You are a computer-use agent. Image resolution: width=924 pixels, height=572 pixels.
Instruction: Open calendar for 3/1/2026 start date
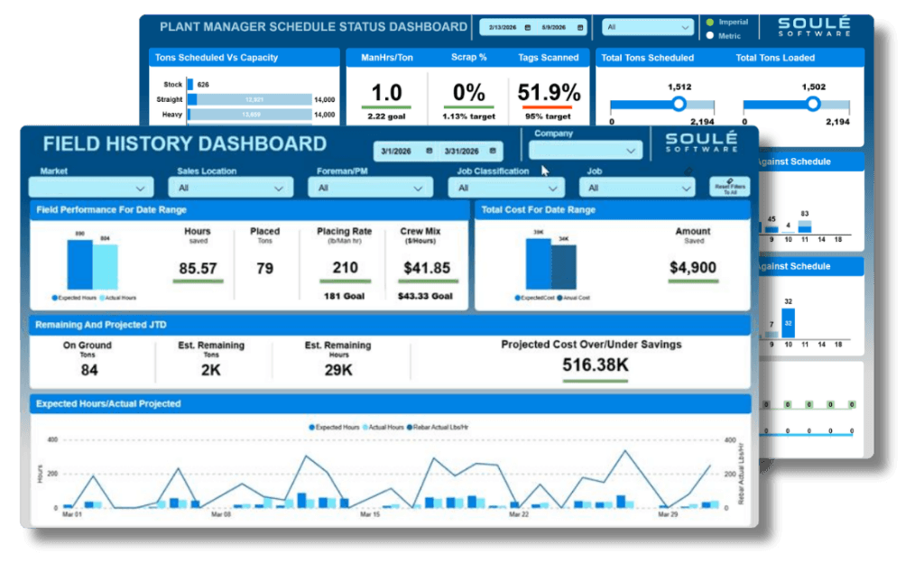pos(429,152)
